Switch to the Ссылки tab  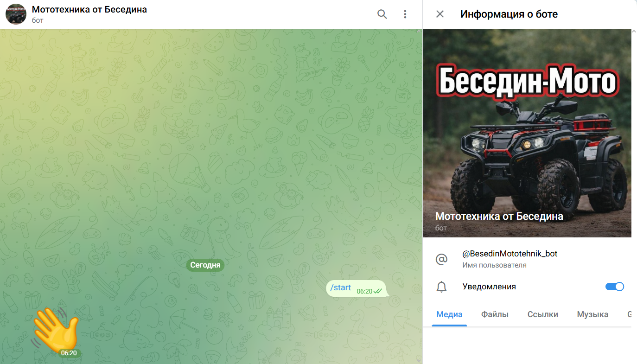[x=543, y=314]
